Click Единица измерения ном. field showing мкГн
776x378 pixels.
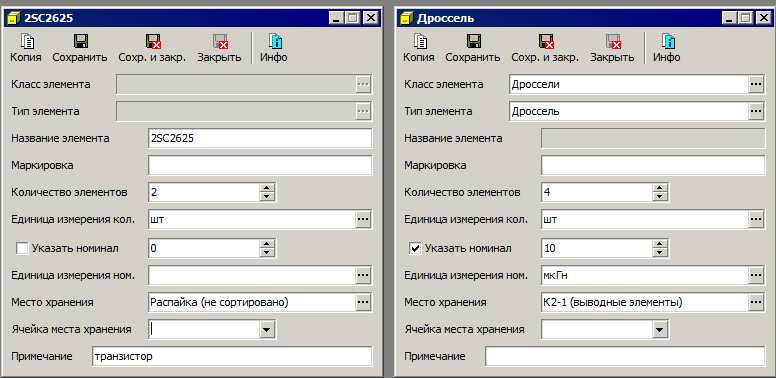[x=645, y=275]
